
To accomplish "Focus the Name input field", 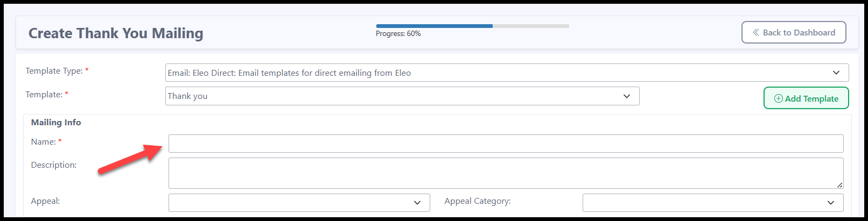I will tap(506, 144).
